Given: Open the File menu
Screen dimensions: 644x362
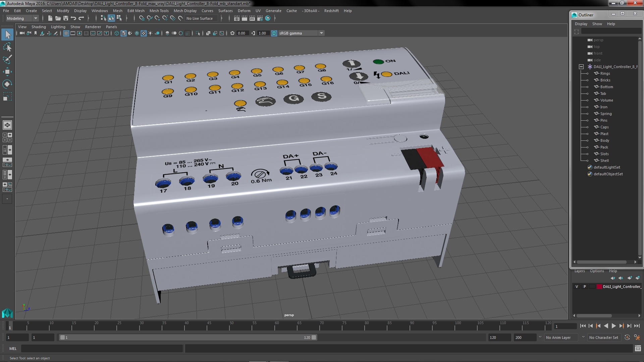Looking at the screenshot, I should [x=6, y=11].
